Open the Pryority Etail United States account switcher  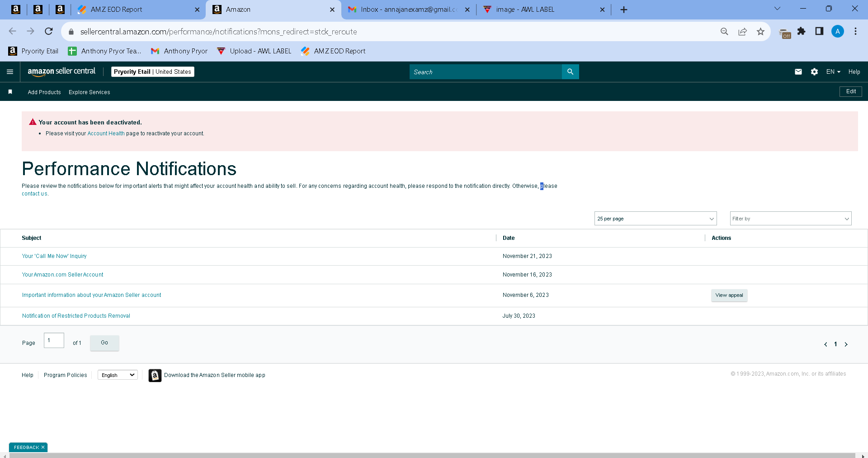click(153, 72)
